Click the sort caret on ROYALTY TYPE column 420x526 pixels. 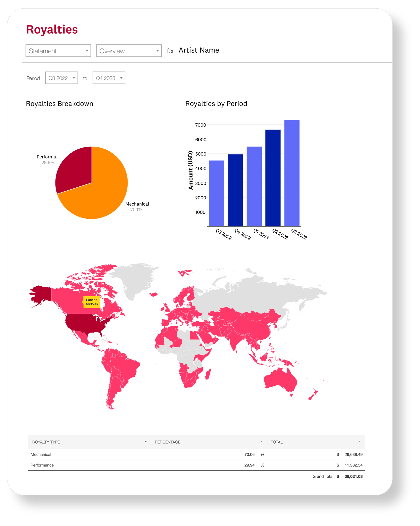click(x=145, y=442)
